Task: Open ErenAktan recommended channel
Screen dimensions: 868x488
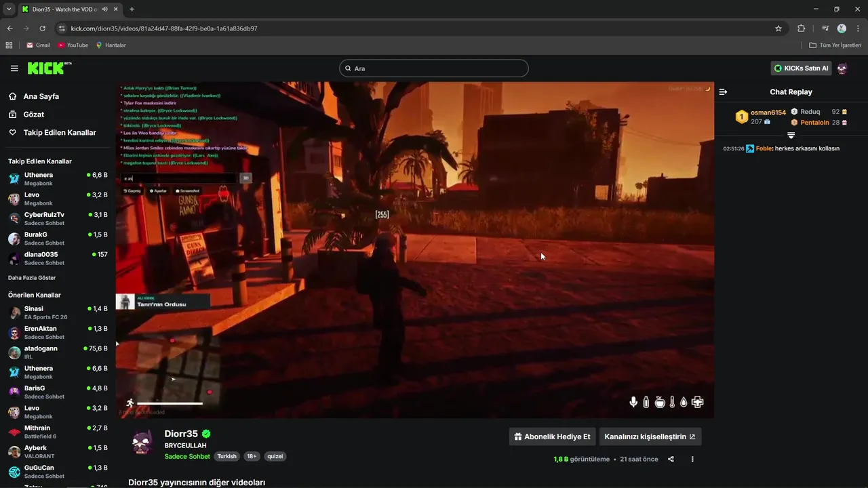Action: click(58, 332)
